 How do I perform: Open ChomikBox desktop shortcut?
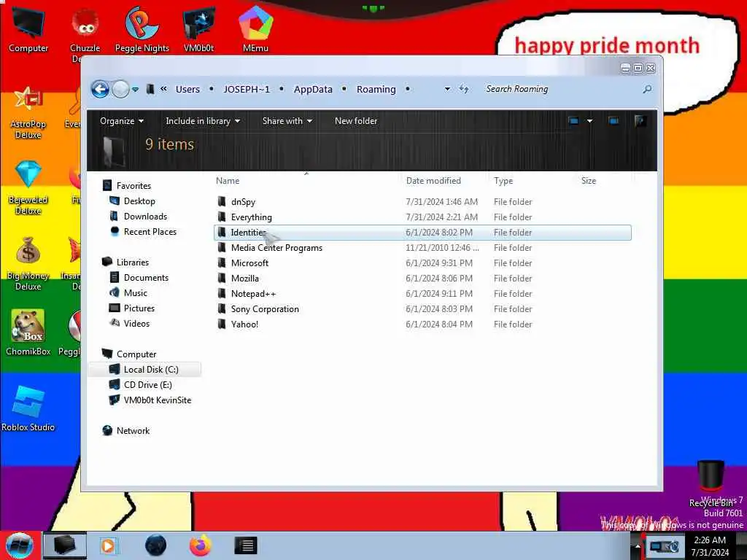28,332
